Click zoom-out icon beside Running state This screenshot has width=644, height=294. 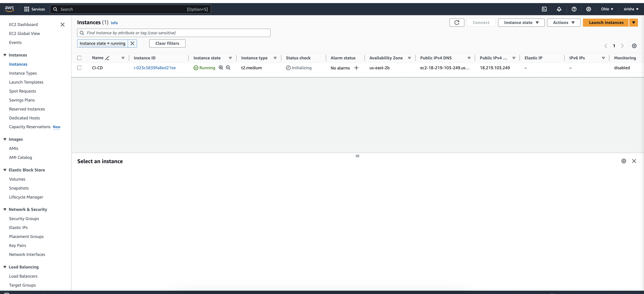(228, 68)
